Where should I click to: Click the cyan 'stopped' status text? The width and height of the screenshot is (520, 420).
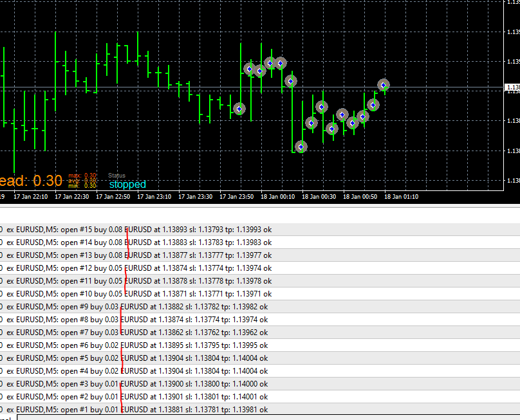pyautogui.click(x=127, y=185)
